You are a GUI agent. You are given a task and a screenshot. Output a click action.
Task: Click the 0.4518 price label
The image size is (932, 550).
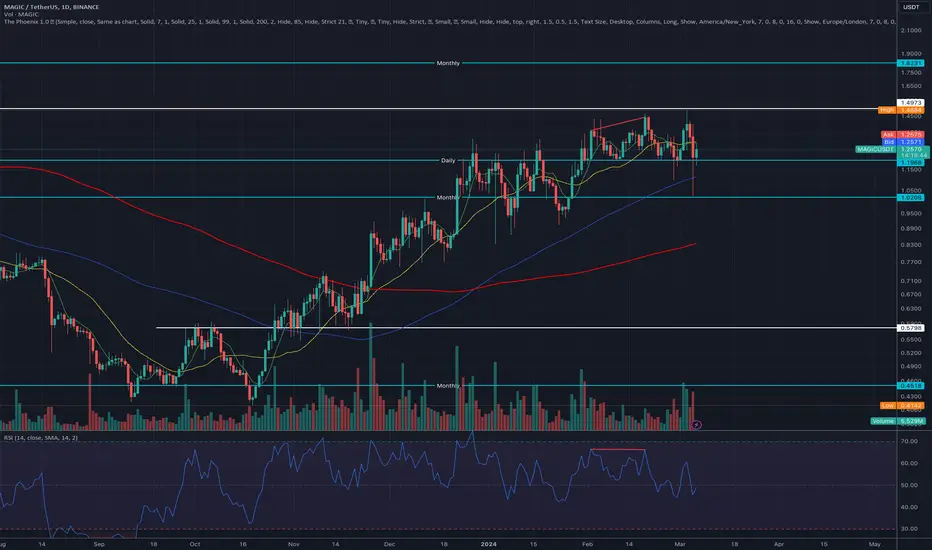click(911, 386)
